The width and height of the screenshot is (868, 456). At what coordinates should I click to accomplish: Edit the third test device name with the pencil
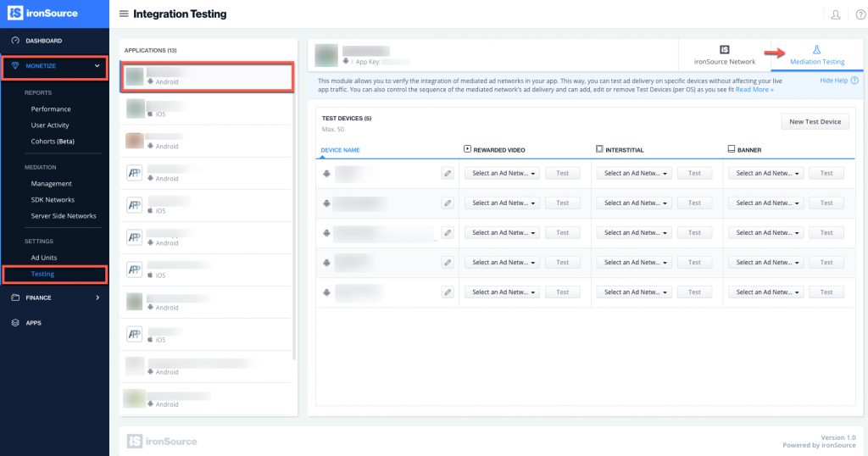448,233
